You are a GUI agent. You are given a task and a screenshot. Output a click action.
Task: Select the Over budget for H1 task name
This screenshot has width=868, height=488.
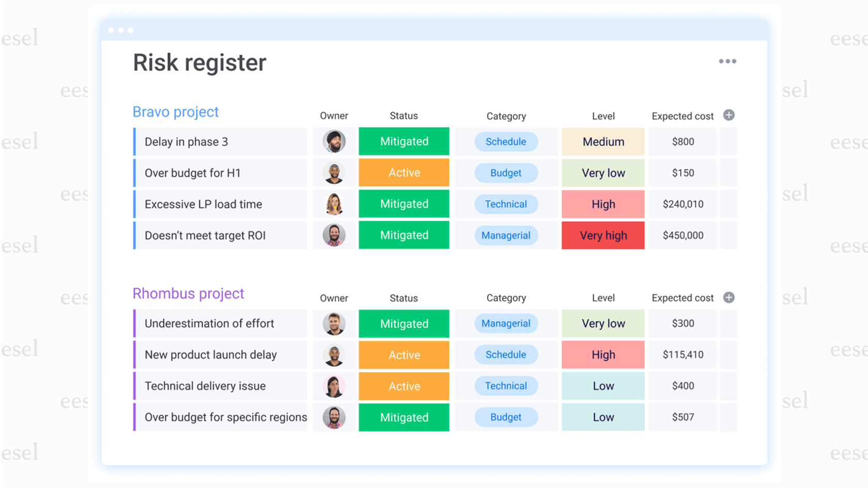(192, 172)
